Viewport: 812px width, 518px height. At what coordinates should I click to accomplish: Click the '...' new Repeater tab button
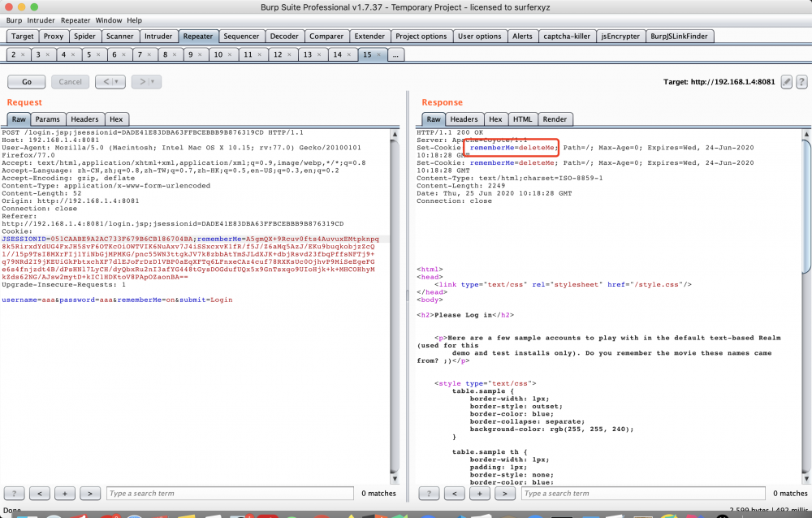(x=395, y=55)
